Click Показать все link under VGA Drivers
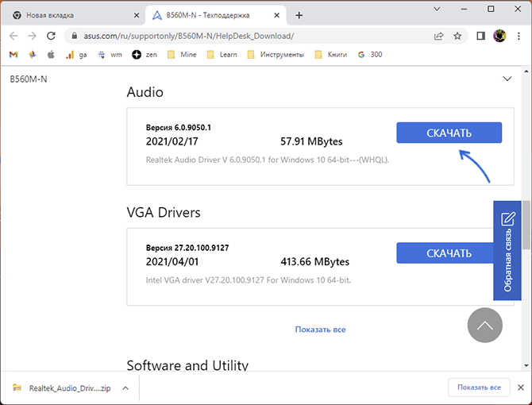 point(320,329)
